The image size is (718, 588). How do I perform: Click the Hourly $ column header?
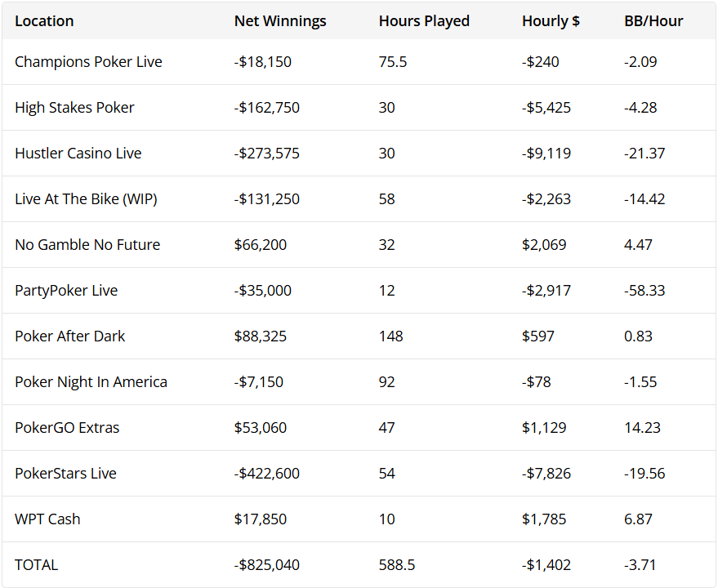pos(551,21)
